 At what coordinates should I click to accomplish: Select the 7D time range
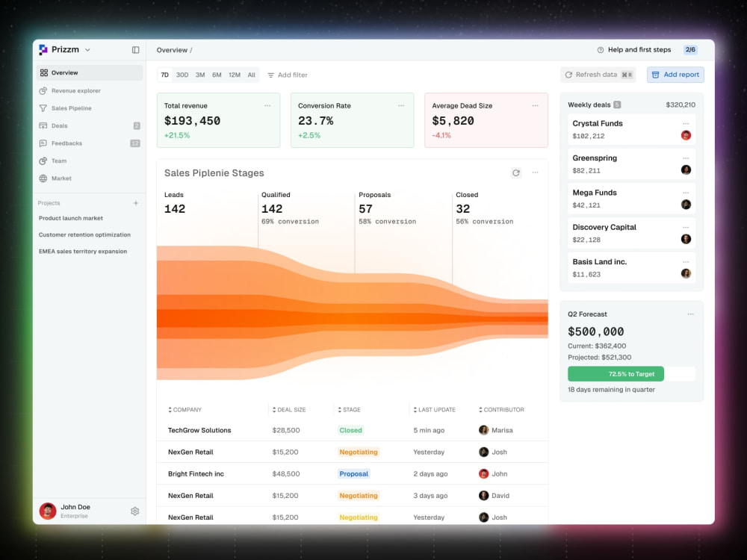pyautogui.click(x=165, y=75)
